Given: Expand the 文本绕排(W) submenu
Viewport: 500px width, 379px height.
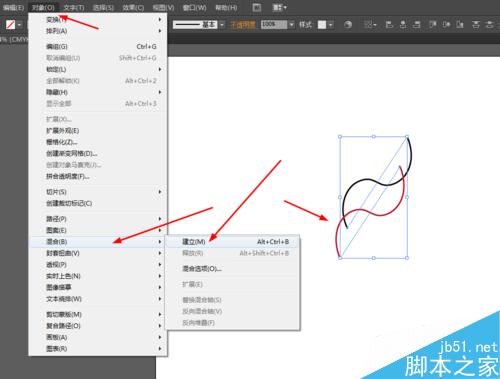Looking at the screenshot, I should pyautogui.click(x=98, y=299).
